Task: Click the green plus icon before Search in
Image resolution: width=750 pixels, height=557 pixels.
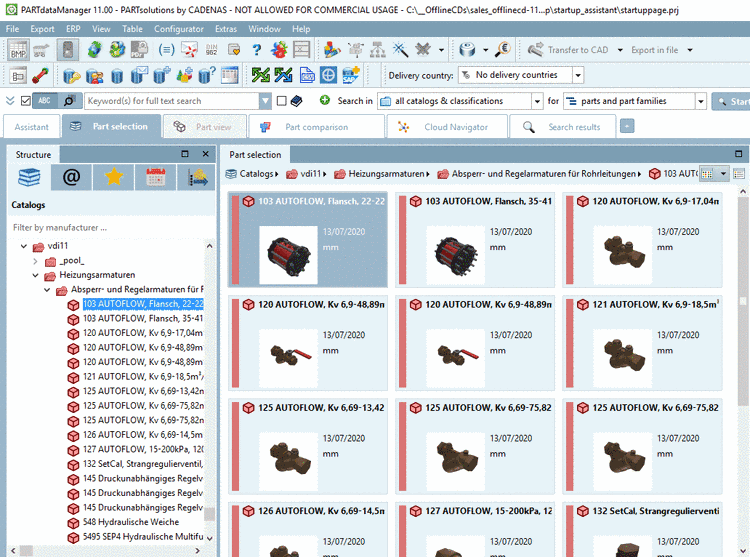Action: tap(325, 100)
